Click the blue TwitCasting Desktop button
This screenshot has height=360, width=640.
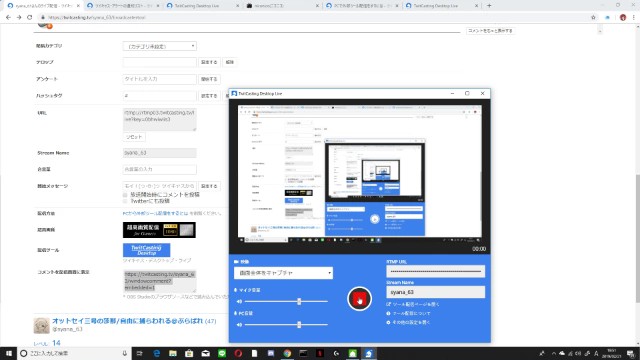click(x=147, y=250)
